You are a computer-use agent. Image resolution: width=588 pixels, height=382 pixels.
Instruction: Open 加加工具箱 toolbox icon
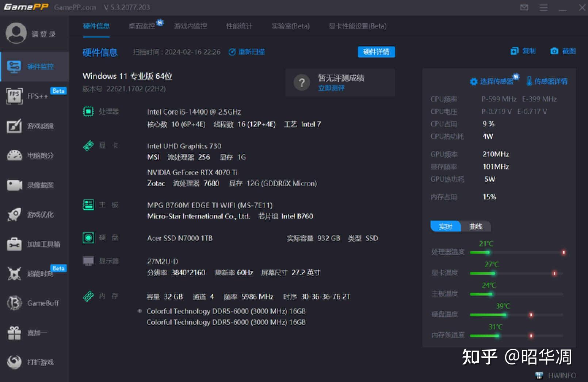pos(14,244)
